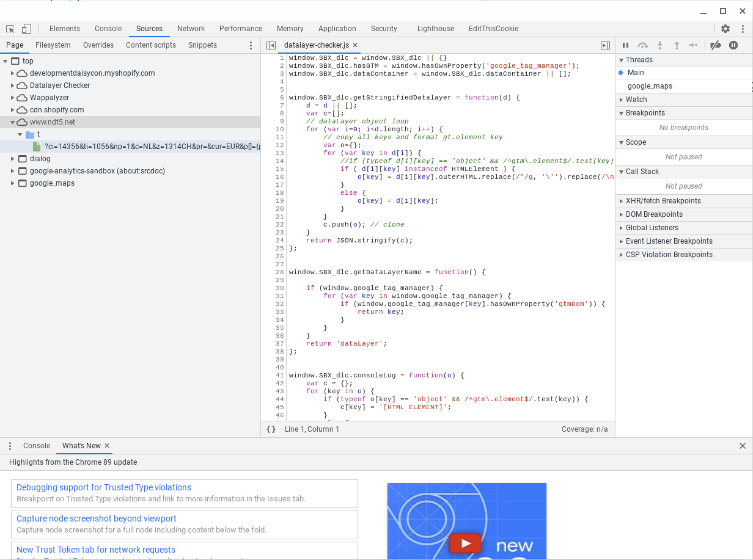Open the customize DevTools three-dot menu
Viewport: 753px width, 560px height.
coord(743,29)
